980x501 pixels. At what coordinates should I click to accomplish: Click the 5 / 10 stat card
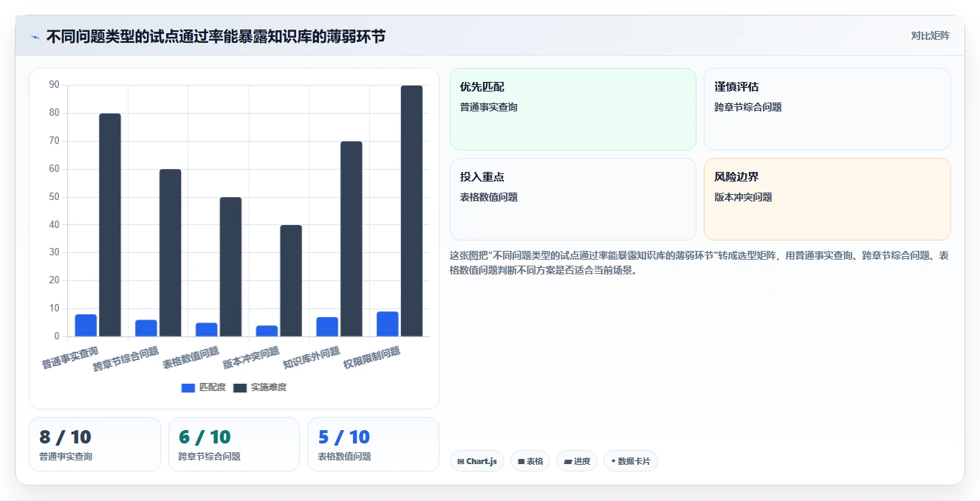pos(373,444)
